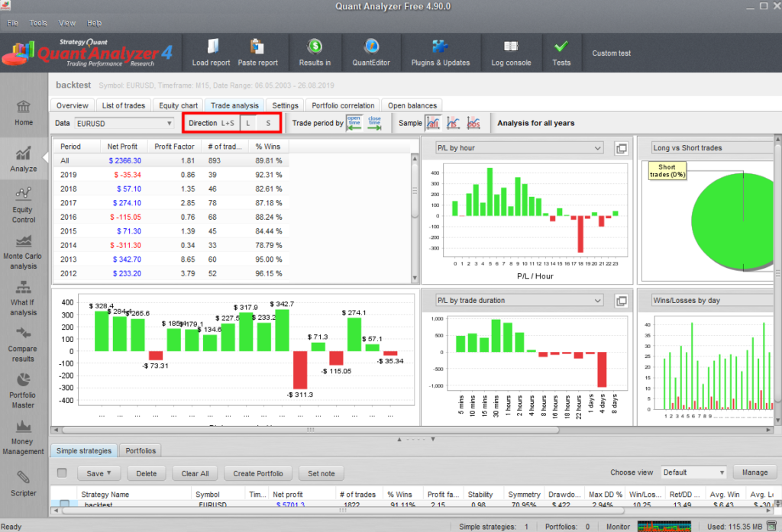Select the OOS sample icon
Image resolution: width=782 pixels, height=532 pixels.
click(x=473, y=123)
